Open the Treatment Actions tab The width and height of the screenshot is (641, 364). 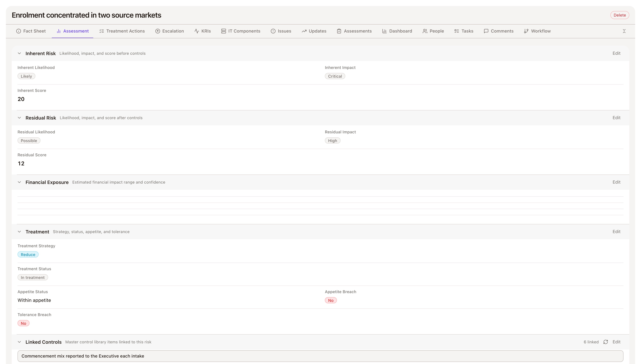(x=122, y=31)
